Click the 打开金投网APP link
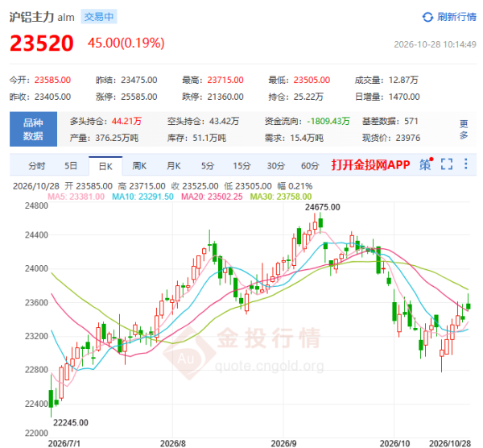Viewport: 483px width, 448px height. (370, 165)
